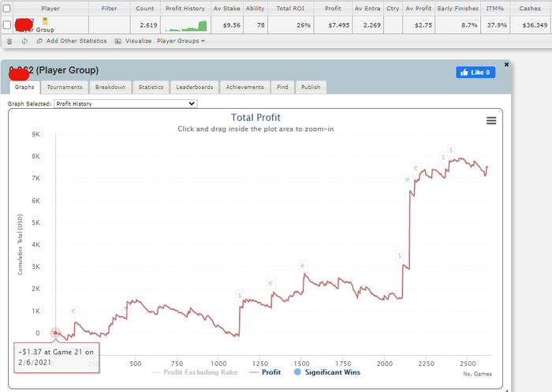Sort by Ability column header
The width and height of the screenshot is (552, 392).
(255, 8)
